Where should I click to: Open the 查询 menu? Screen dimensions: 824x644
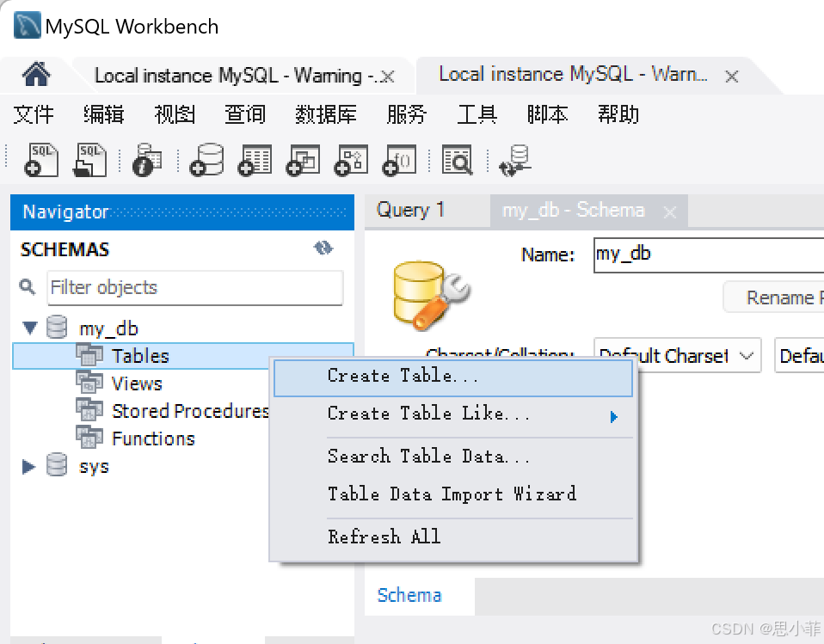(245, 114)
